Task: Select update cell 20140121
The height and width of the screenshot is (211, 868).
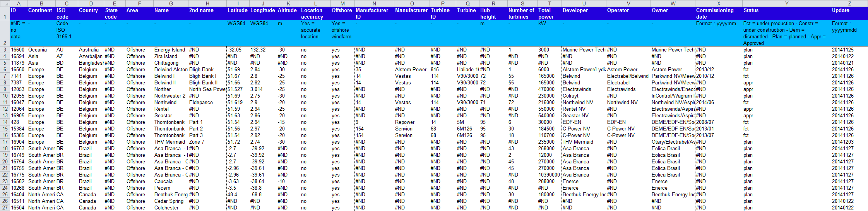Action: [x=849, y=63]
